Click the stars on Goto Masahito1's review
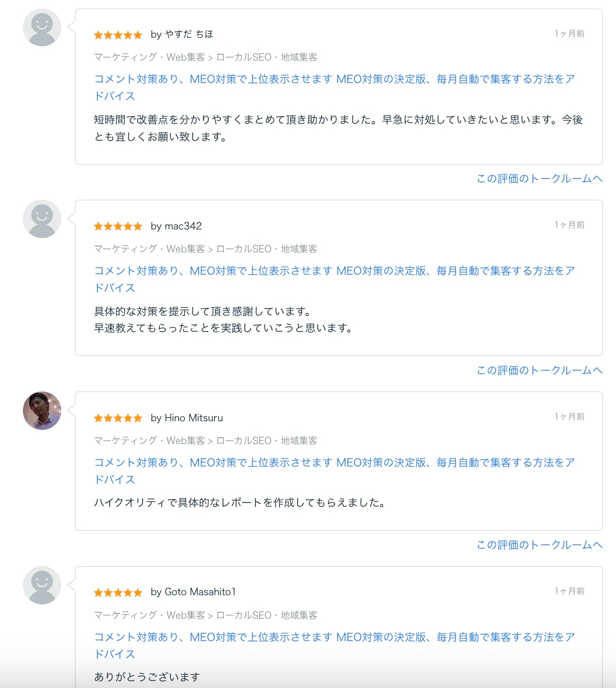616x688 pixels. point(118,592)
